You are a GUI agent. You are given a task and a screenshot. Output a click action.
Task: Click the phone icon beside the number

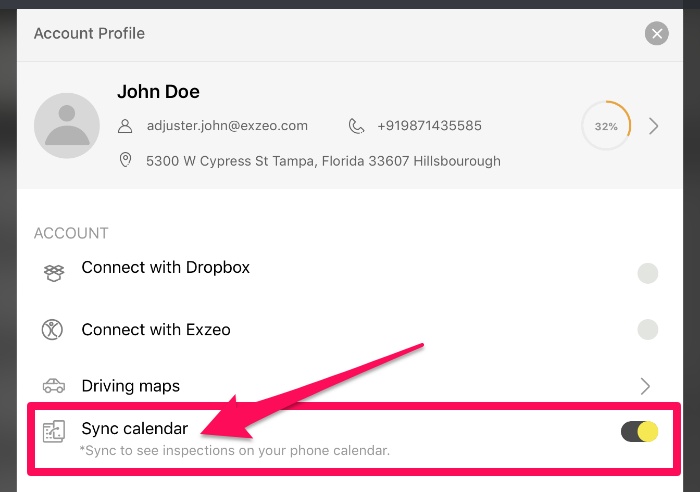(356, 126)
